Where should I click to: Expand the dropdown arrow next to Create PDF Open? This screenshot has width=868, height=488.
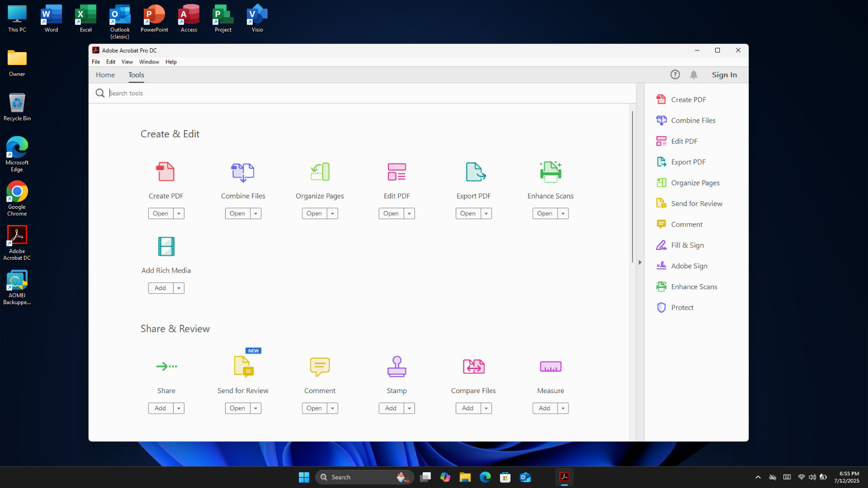179,214
